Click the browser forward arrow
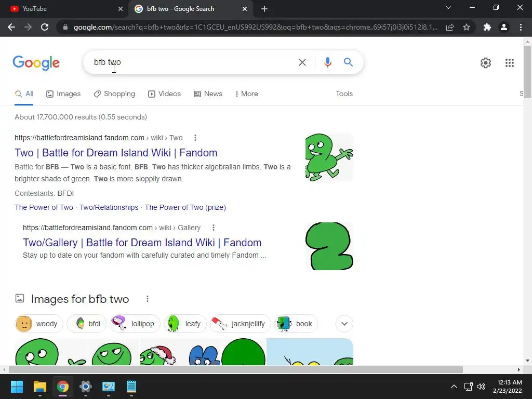 coord(28,27)
